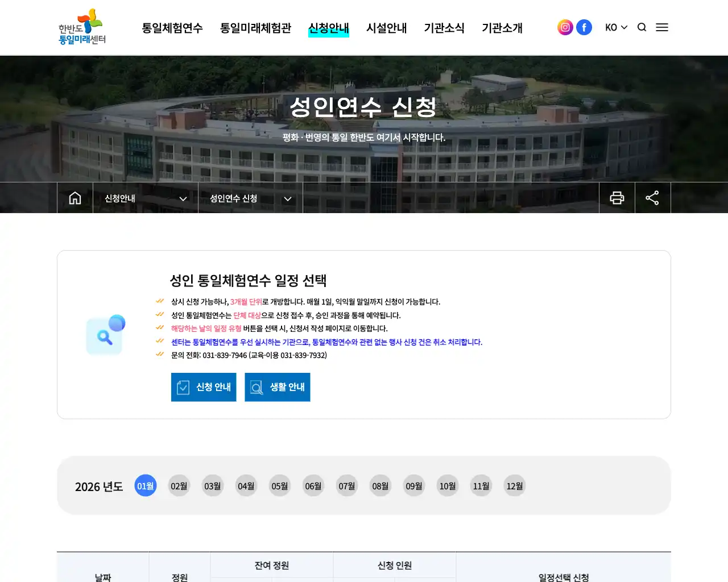Select the 12월 month button
728x582 pixels.
coord(514,485)
